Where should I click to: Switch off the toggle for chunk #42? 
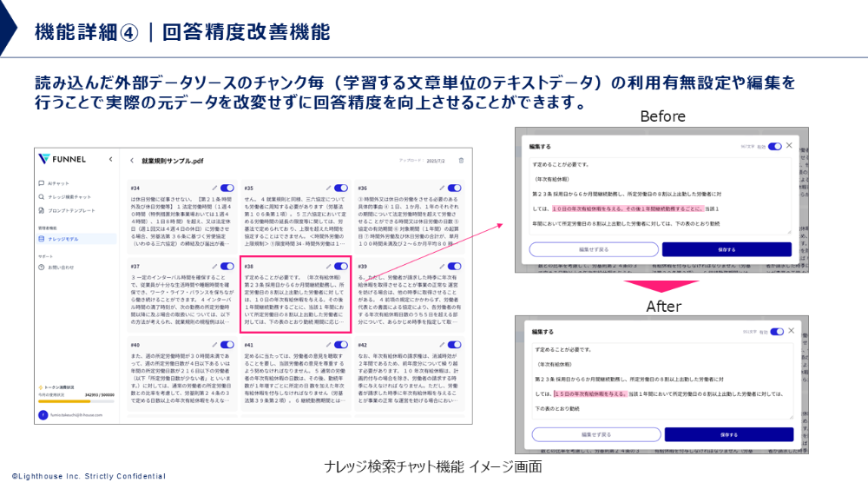(455, 345)
